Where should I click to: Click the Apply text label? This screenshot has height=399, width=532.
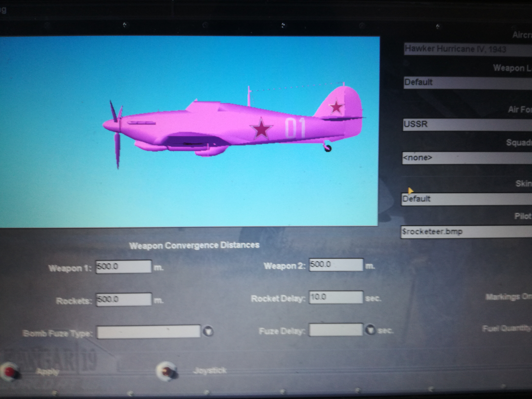(47, 372)
